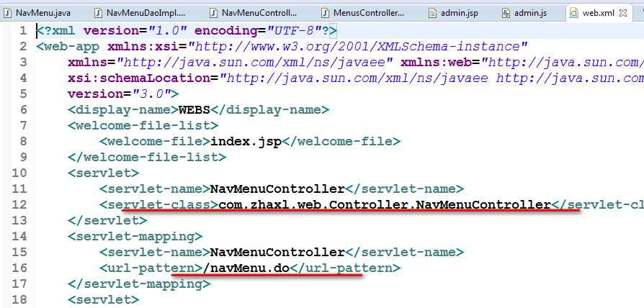Click the NavMenuController tab Java icon
Screen dimensions: 644x308
pyautogui.click(x=213, y=13)
